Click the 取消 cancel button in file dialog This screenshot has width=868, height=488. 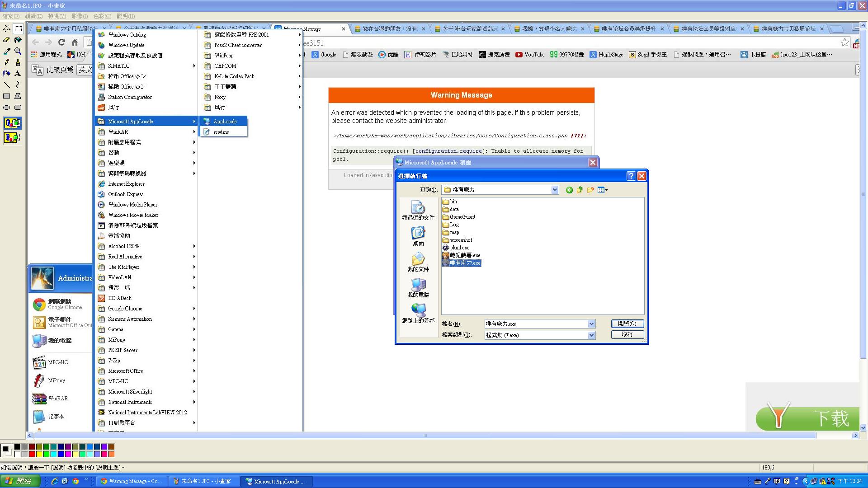627,334
